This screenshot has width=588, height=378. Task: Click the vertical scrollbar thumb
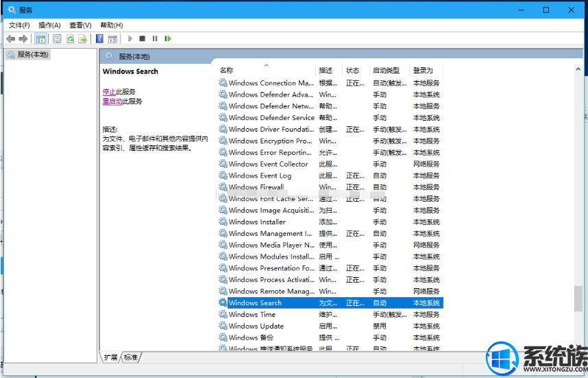pyautogui.click(x=578, y=299)
